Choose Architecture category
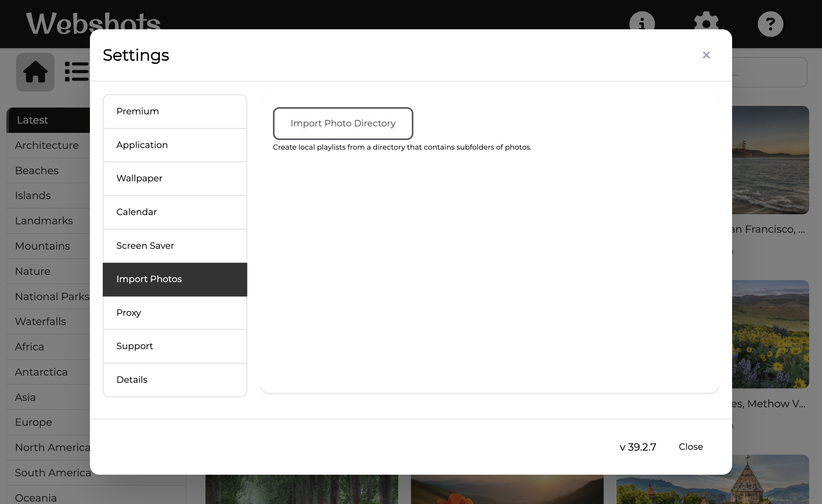The height and width of the screenshot is (504, 822). click(48, 145)
